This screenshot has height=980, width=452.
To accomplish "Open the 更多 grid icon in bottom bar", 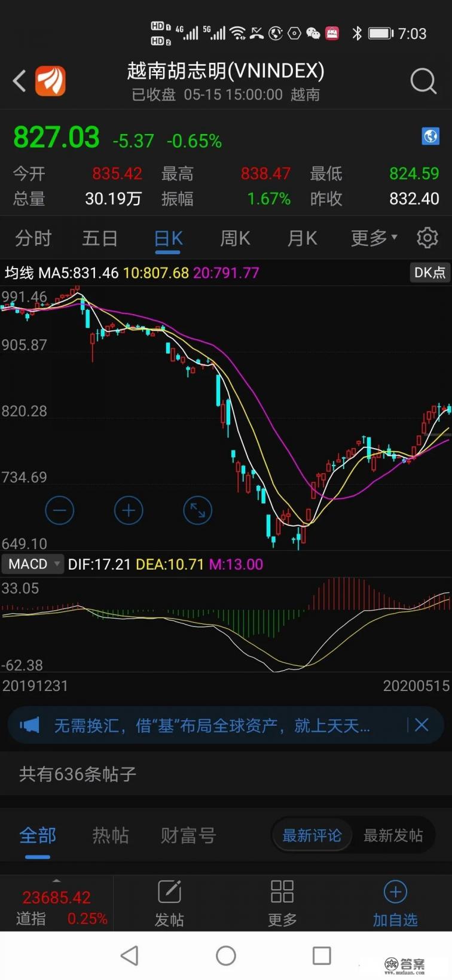I will coord(282,903).
